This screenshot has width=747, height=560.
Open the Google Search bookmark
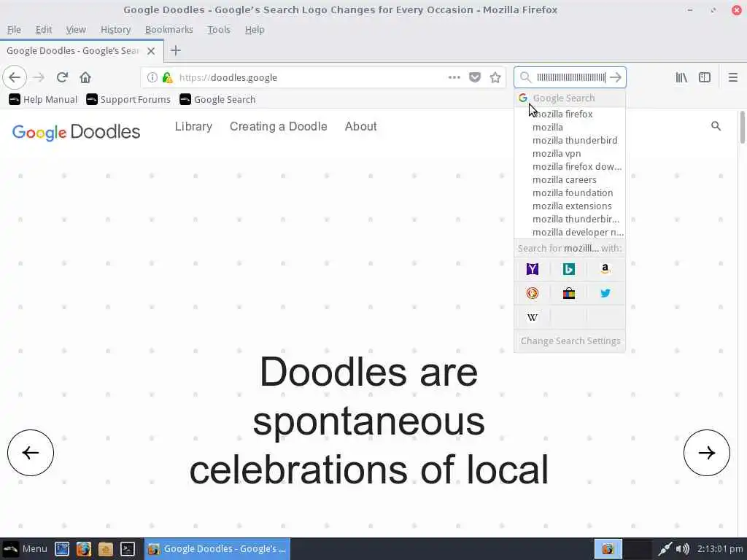click(x=217, y=99)
